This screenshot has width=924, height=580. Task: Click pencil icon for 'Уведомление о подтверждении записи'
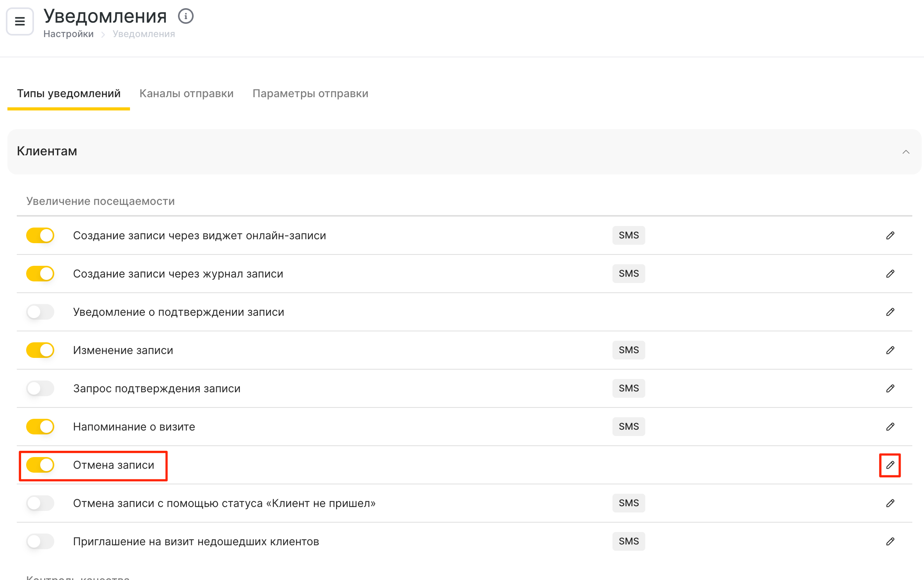(x=890, y=312)
